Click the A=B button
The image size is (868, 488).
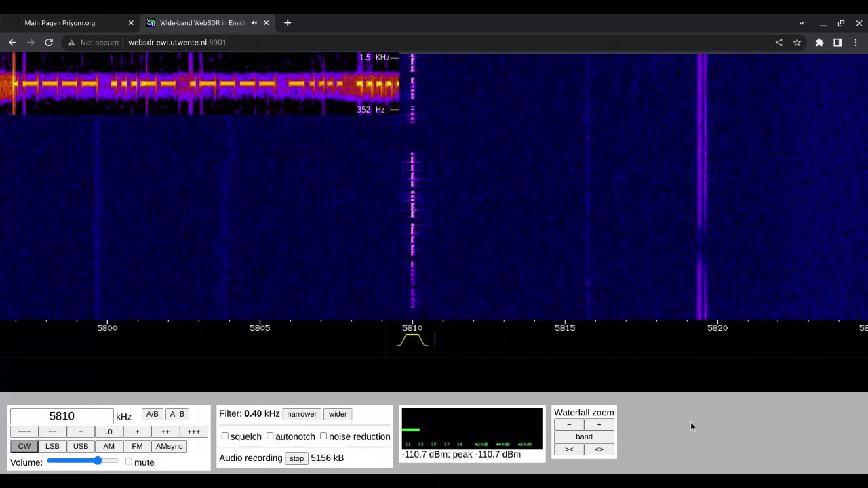pyautogui.click(x=177, y=414)
